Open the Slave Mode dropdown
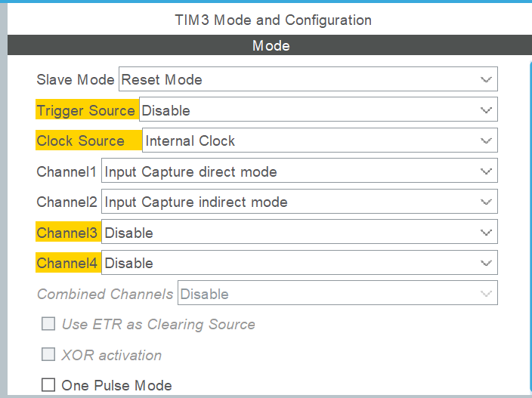 coord(308,79)
